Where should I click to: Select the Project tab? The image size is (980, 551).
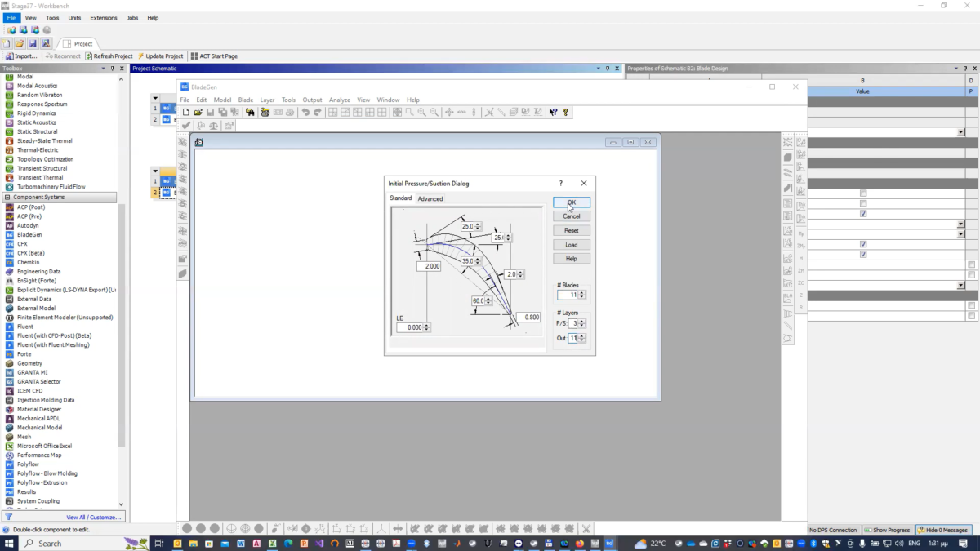[x=78, y=44]
